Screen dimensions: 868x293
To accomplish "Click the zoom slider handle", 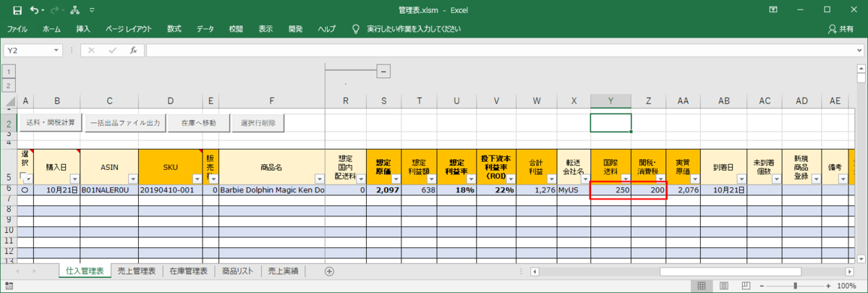I will 797,286.
